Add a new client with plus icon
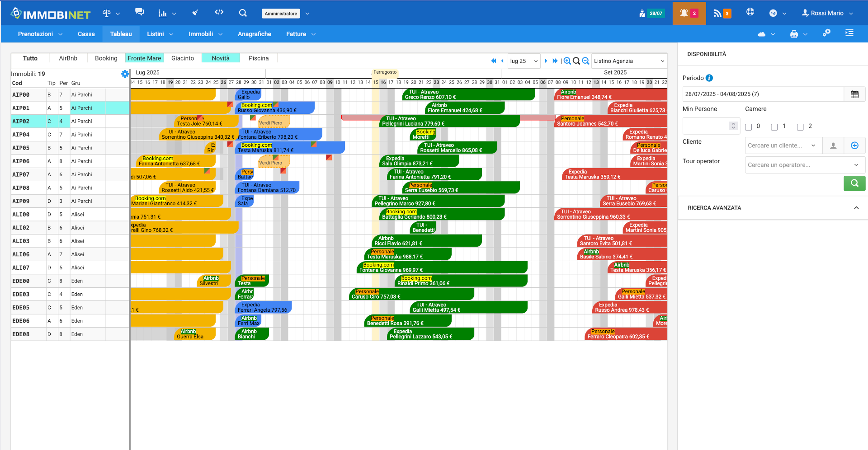The image size is (868, 450). pos(854,145)
